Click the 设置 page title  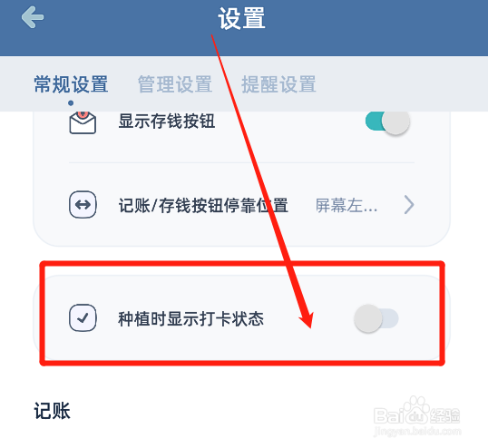tap(242, 19)
